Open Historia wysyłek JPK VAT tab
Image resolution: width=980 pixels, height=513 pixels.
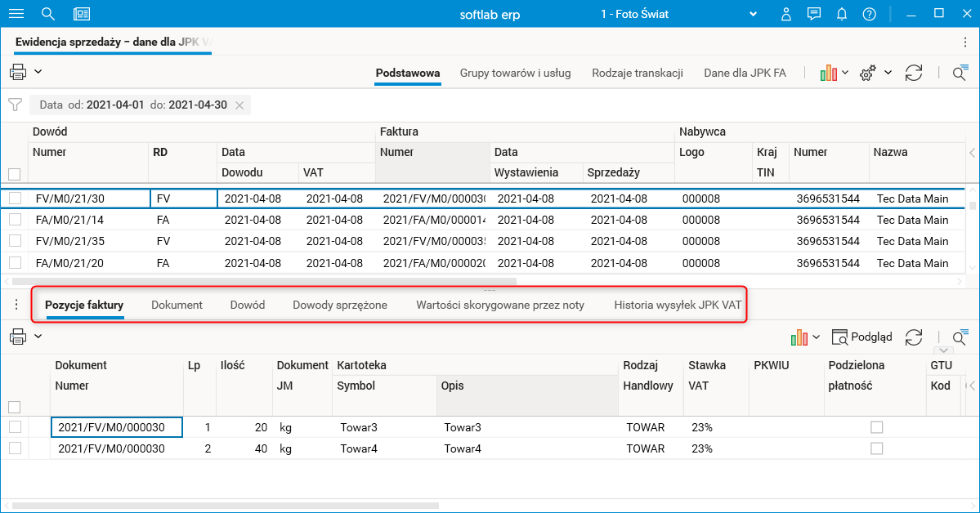point(678,305)
